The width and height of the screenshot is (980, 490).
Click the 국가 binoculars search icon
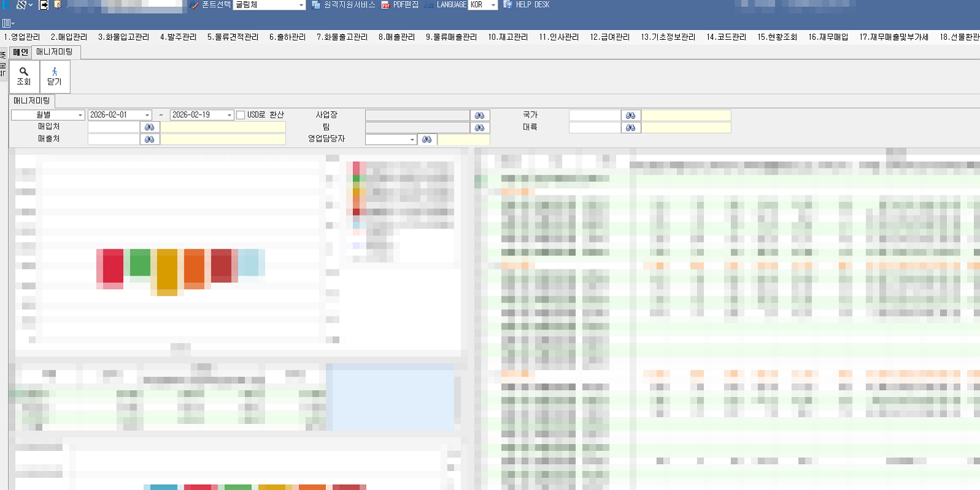coord(630,116)
